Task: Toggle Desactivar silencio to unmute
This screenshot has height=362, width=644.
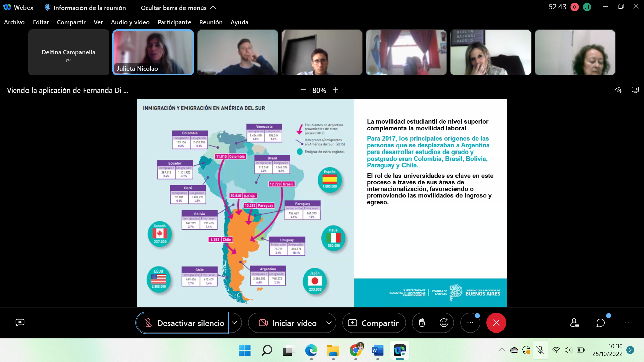Action: click(182, 323)
